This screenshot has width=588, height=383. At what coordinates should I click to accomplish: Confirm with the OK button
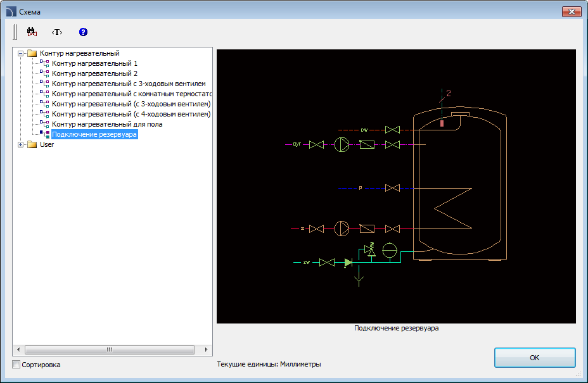coord(535,358)
